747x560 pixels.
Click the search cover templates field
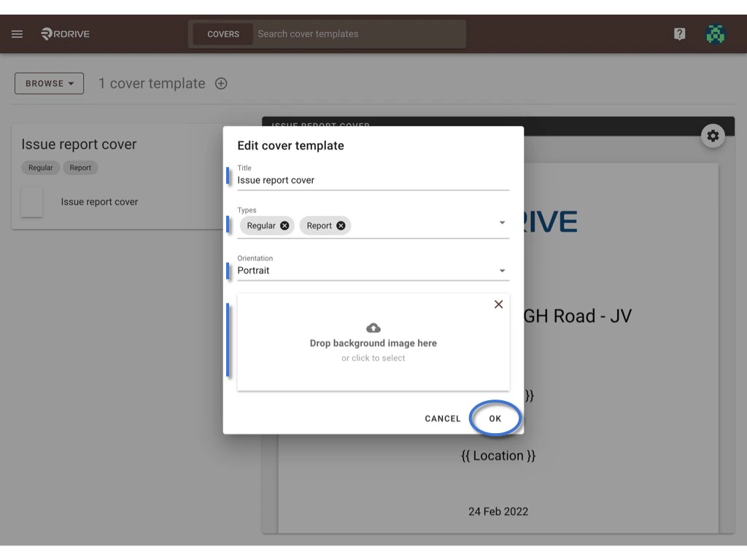tap(357, 34)
